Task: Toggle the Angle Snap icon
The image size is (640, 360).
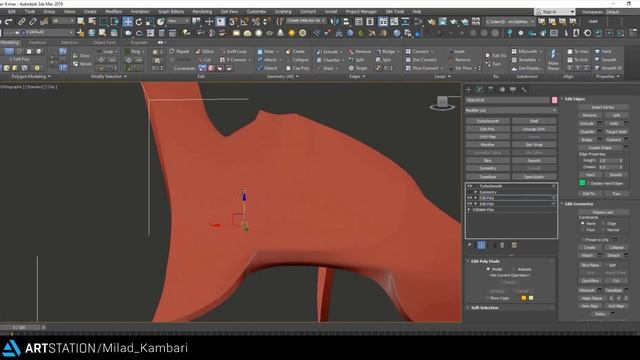Action: [244, 22]
